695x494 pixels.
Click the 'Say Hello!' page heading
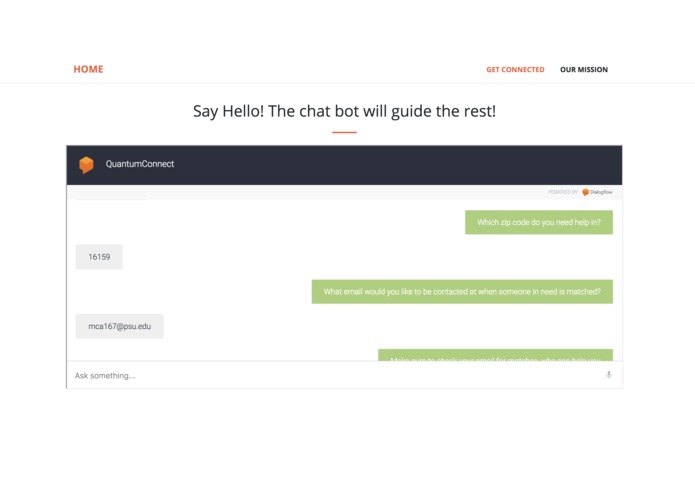pyautogui.click(x=344, y=111)
